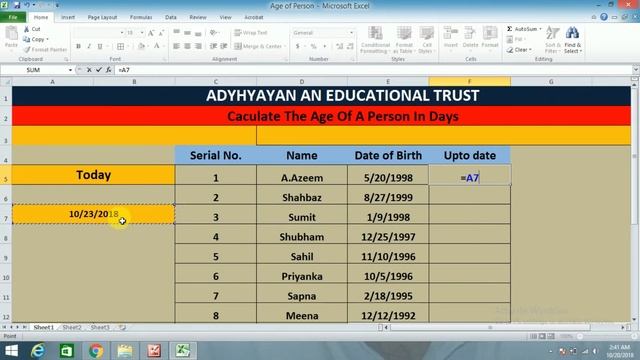Switch to the Formulas tab
Screen dimensions: 640x360
(x=141, y=17)
